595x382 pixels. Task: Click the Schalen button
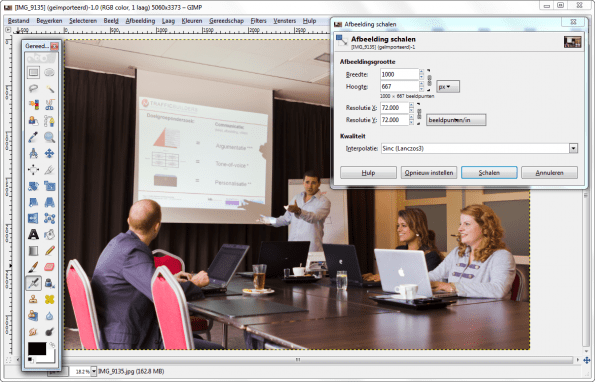(489, 173)
